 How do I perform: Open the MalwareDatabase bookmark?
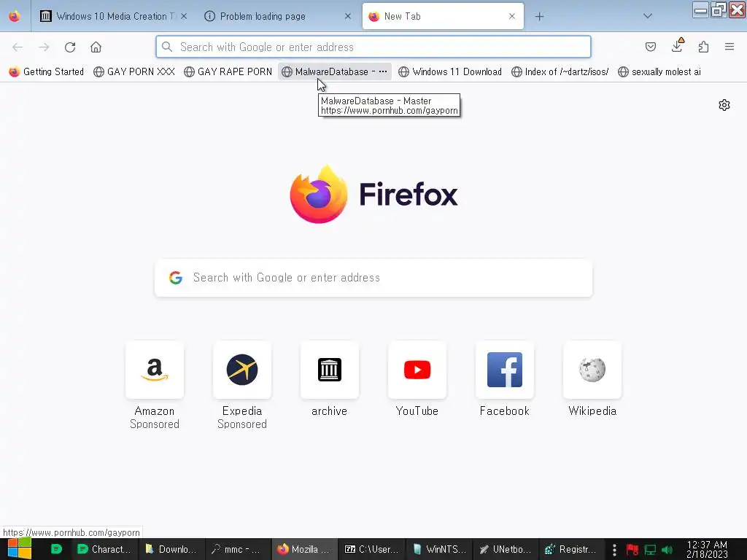pyautogui.click(x=334, y=72)
